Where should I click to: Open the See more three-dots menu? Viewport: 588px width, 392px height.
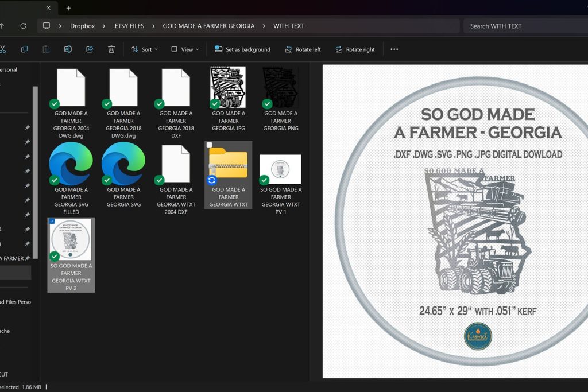pyautogui.click(x=394, y=49)
